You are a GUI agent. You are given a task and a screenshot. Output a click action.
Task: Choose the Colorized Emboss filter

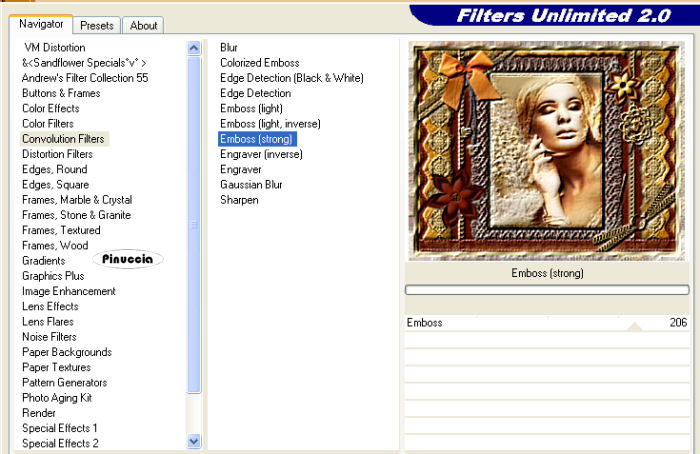pos(260,62)
